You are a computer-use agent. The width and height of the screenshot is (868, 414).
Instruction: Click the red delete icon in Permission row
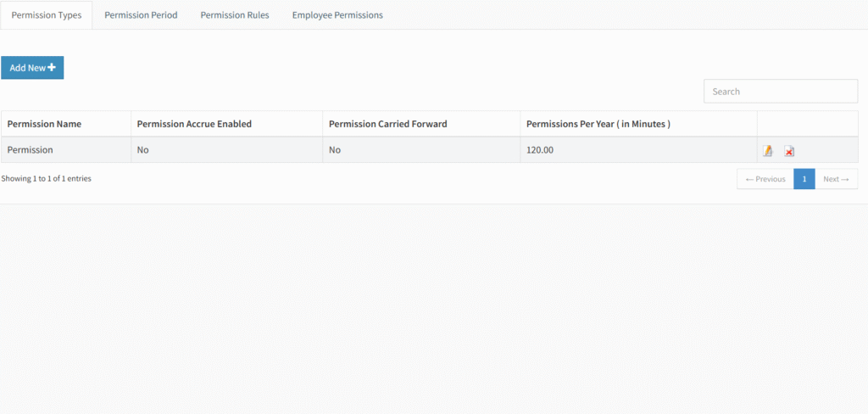click(789, 151)
